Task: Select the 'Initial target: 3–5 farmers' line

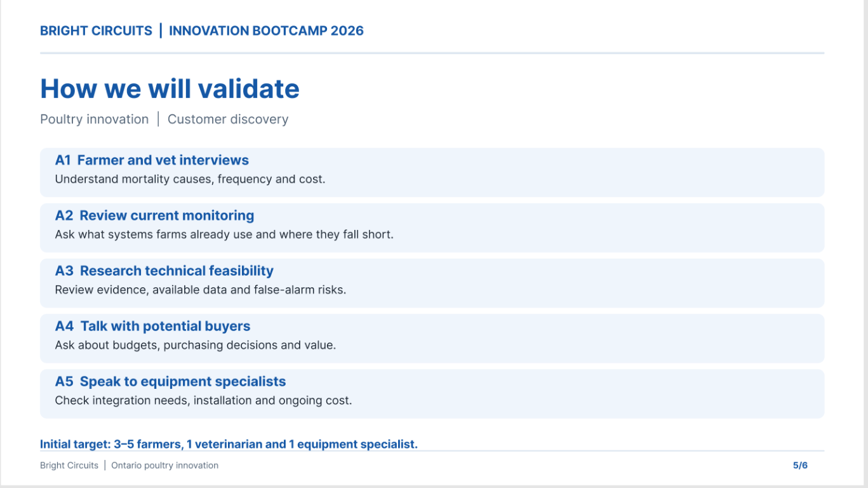Action: click(x=229, y=444)
